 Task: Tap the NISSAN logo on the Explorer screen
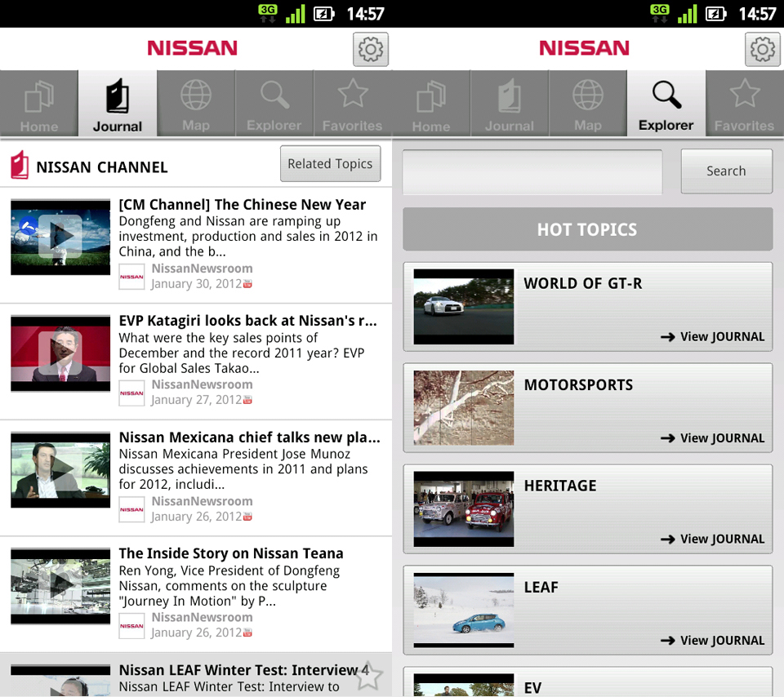coord(585,48)
